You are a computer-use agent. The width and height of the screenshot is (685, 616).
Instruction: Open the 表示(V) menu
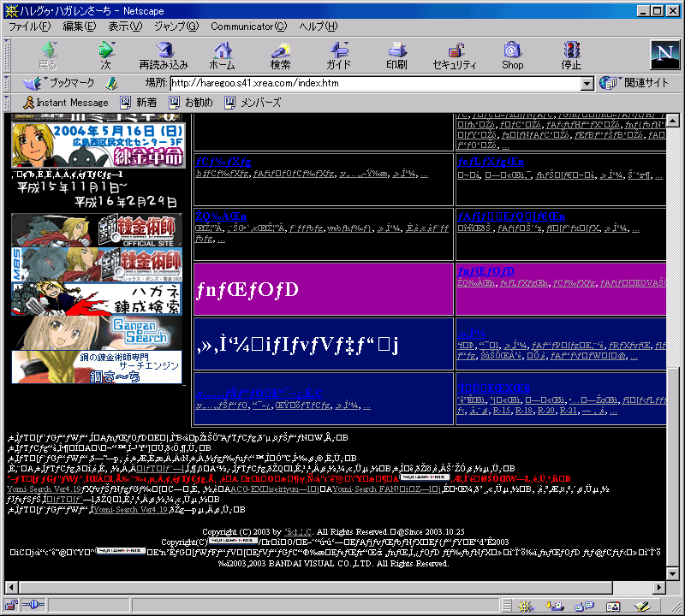point(125,27)
